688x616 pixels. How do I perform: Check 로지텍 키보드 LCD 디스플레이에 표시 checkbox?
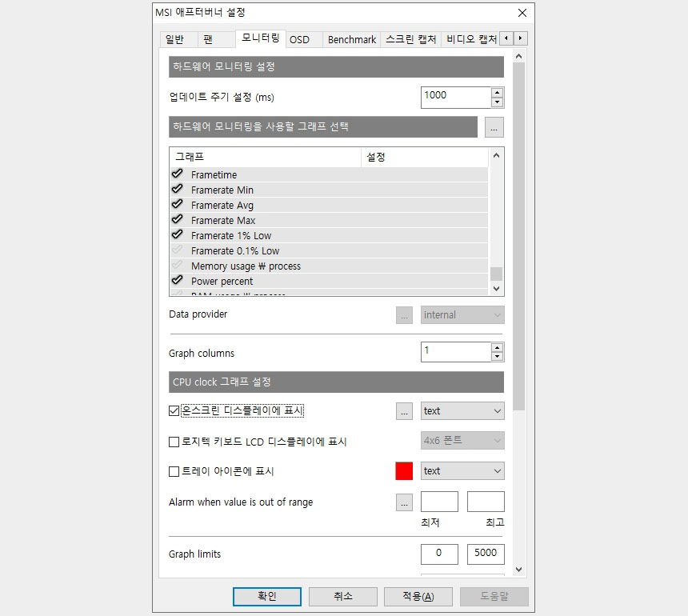pyautogui.click(x=174, y=442)
